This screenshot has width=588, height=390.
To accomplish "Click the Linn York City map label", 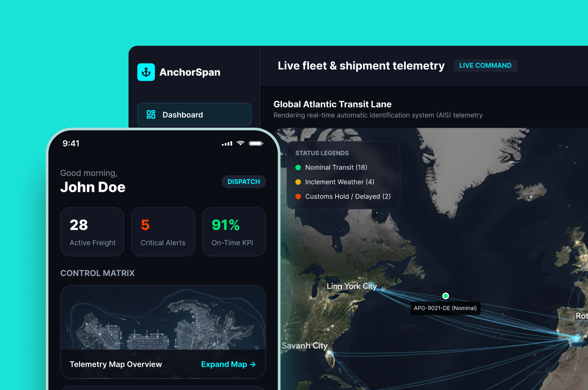I will [352, 286].
